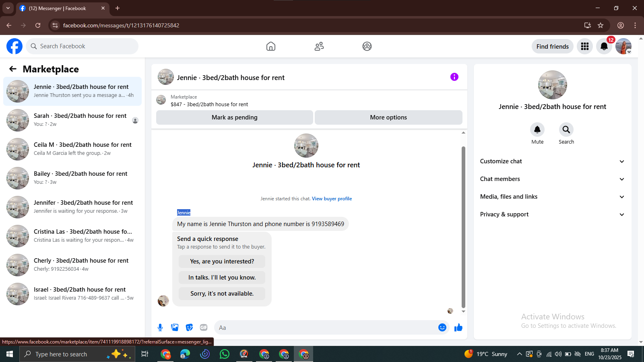Open $847 3bed/2bath listing link
Viewport: 644px width, 362px height.
(209, 104)
